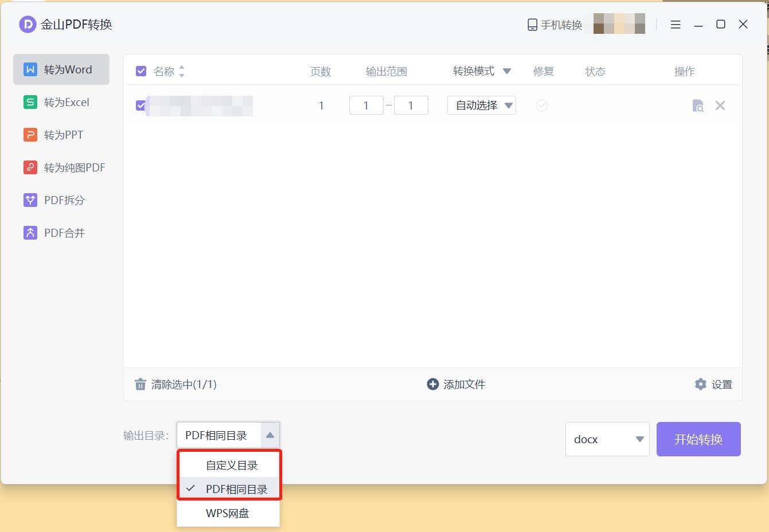Click the page count 1 cell

coord(321,105)
